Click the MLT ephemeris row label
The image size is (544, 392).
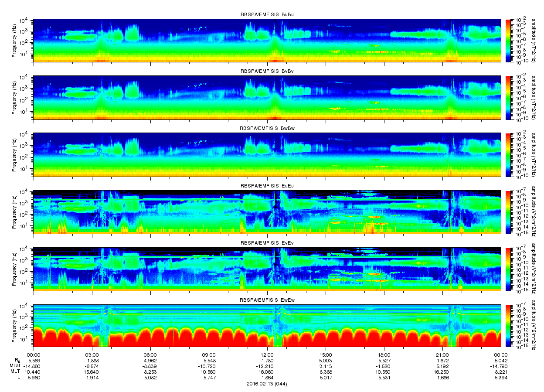(15, 371)
